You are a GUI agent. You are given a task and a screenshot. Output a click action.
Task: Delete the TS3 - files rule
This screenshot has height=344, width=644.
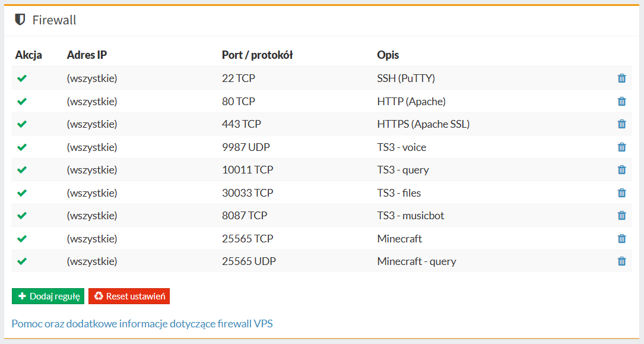(621, 193)
